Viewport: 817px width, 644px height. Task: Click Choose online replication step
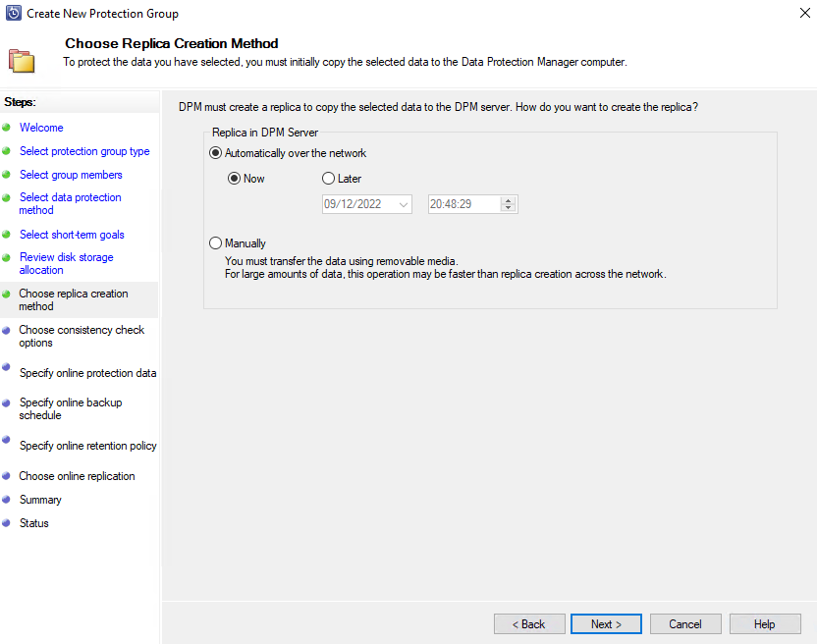click(x=77, y=476)
